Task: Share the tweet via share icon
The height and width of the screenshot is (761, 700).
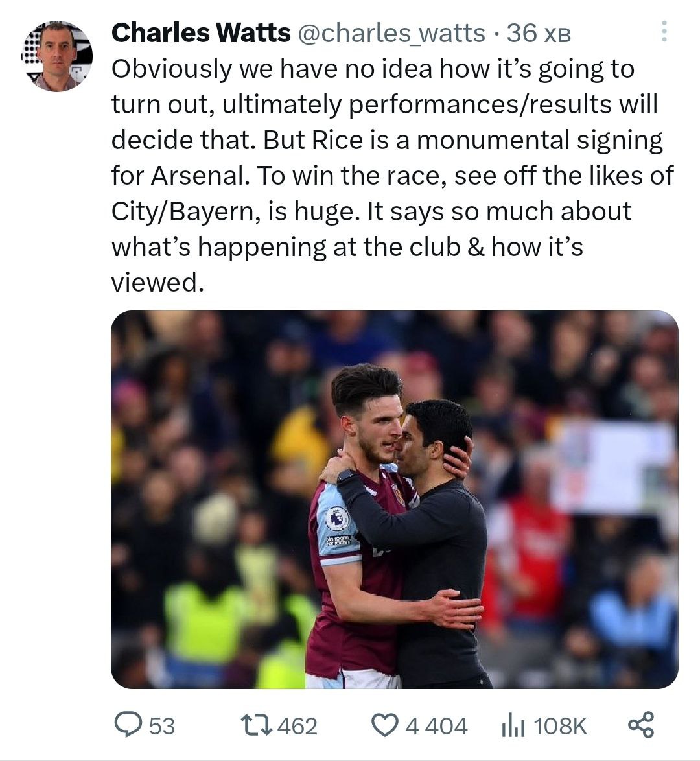Action: (x=642, y=725)
